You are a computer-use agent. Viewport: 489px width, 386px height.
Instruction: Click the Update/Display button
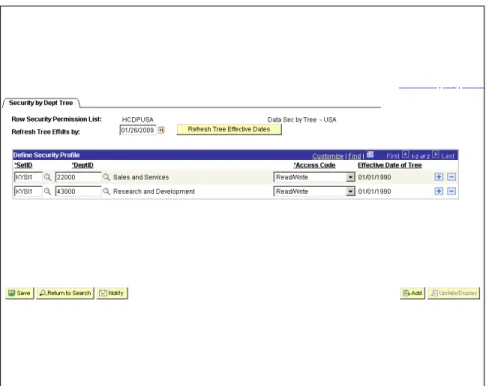(x=454, y=293)
